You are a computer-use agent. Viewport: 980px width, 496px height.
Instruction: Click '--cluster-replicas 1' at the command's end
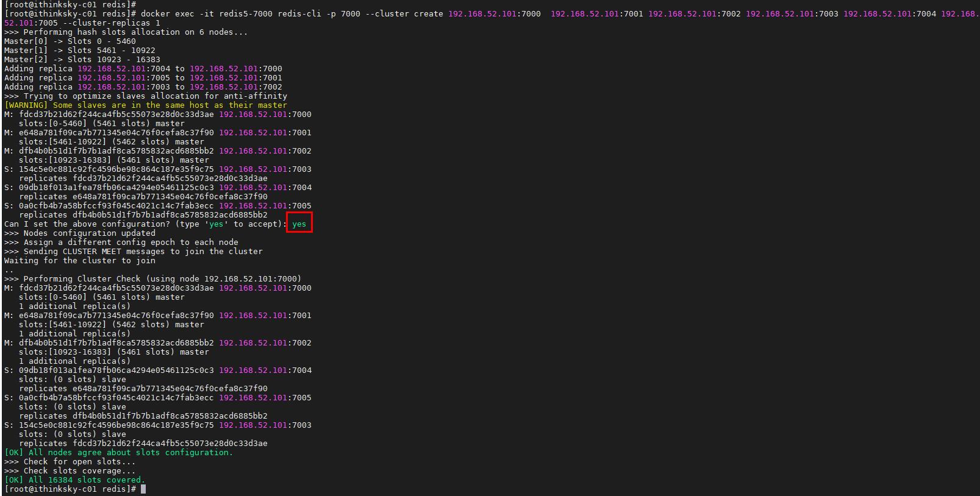pos(111,23)
